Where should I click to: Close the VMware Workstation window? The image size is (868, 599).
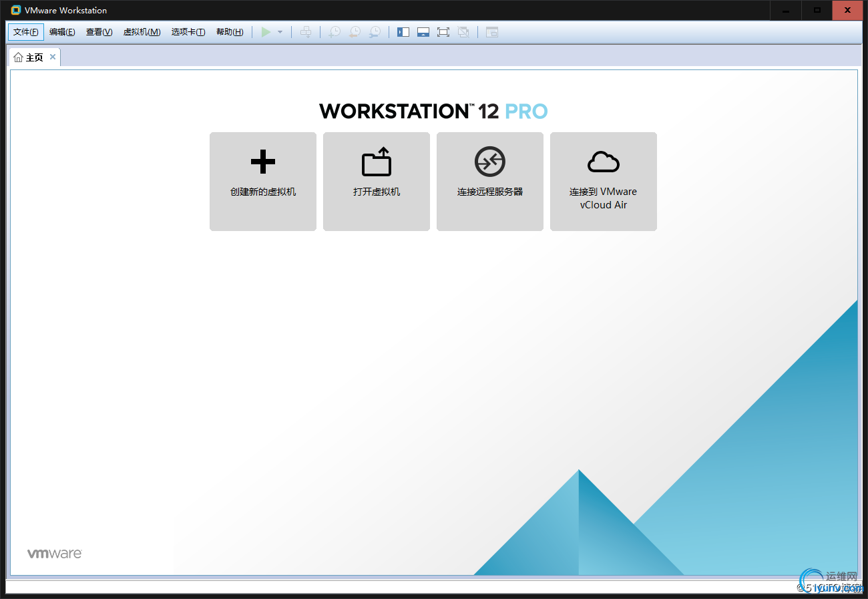(847, 10)
